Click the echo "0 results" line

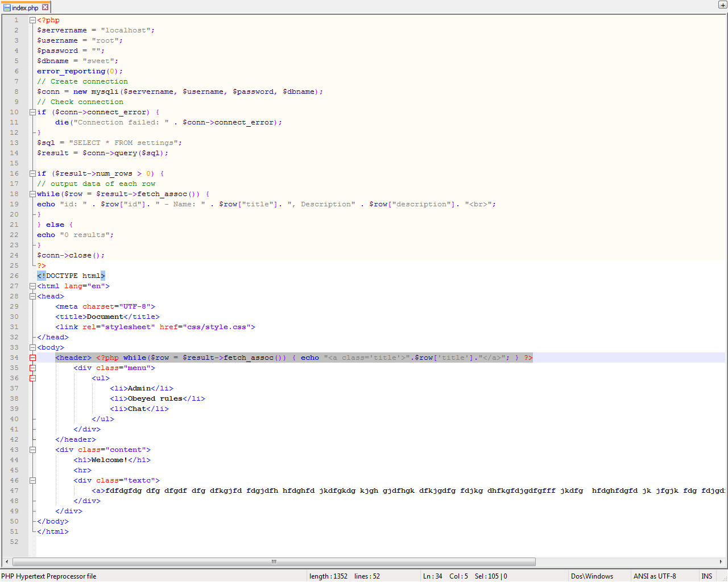[76, 235]
